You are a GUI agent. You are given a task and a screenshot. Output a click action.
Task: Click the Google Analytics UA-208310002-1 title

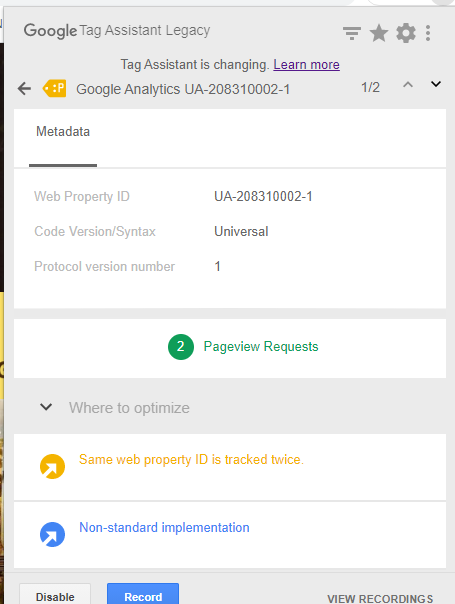point(183,89)
